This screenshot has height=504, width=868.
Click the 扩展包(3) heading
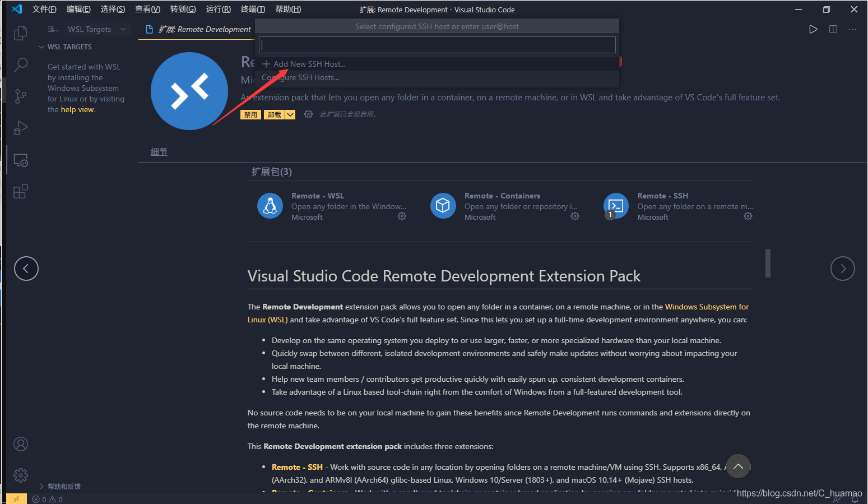point(272,172)
